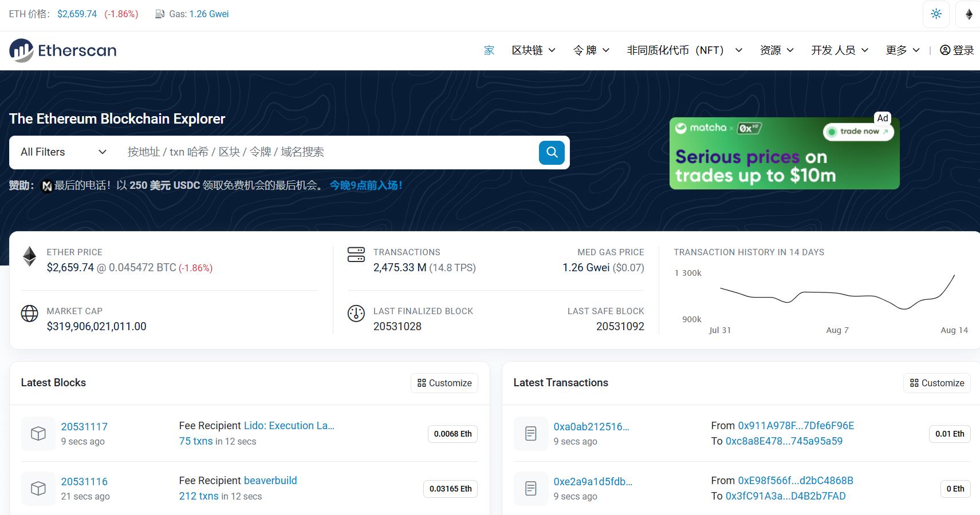The height and width of the screenshot is (515, 980).
Task: Click the Ad label on the banner
Action: click(x=883, y=118)
